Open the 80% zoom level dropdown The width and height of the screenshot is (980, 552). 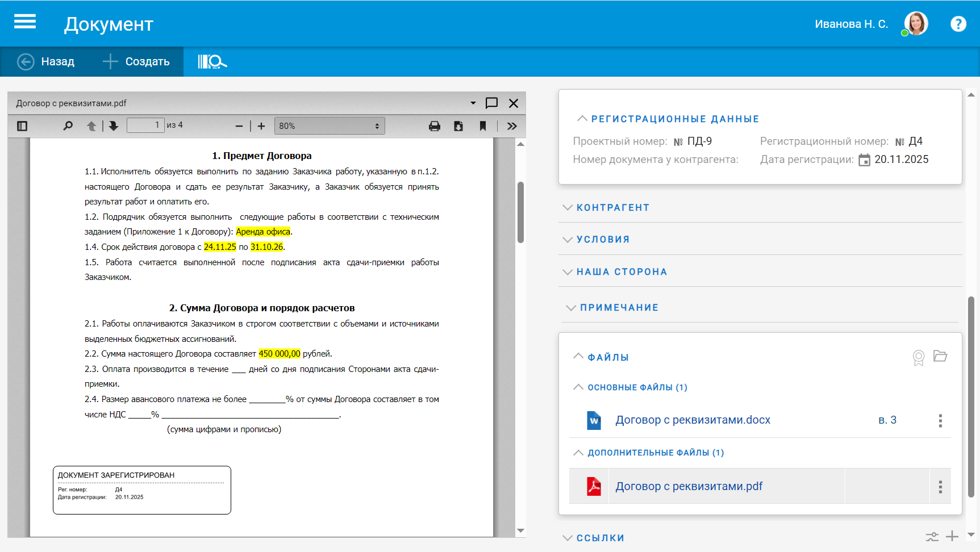329,126
